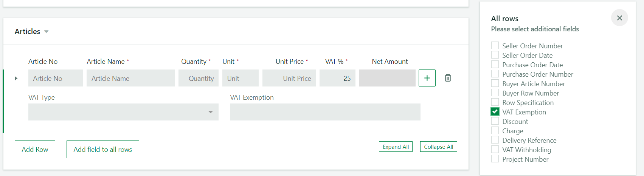Uncheck the VAT Exemption checkbox
Viewport: 644px width, 176px height.
pos(495,111)
